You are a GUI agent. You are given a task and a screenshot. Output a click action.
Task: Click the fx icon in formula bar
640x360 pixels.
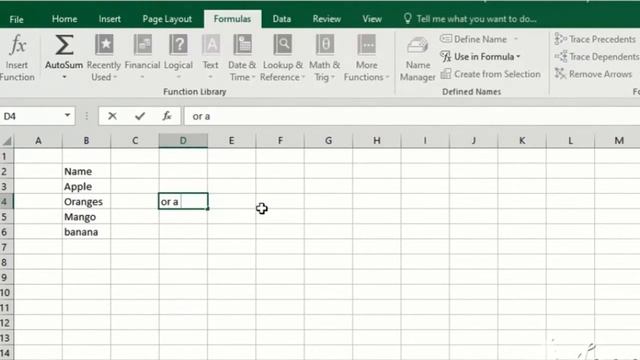[167, 116]
